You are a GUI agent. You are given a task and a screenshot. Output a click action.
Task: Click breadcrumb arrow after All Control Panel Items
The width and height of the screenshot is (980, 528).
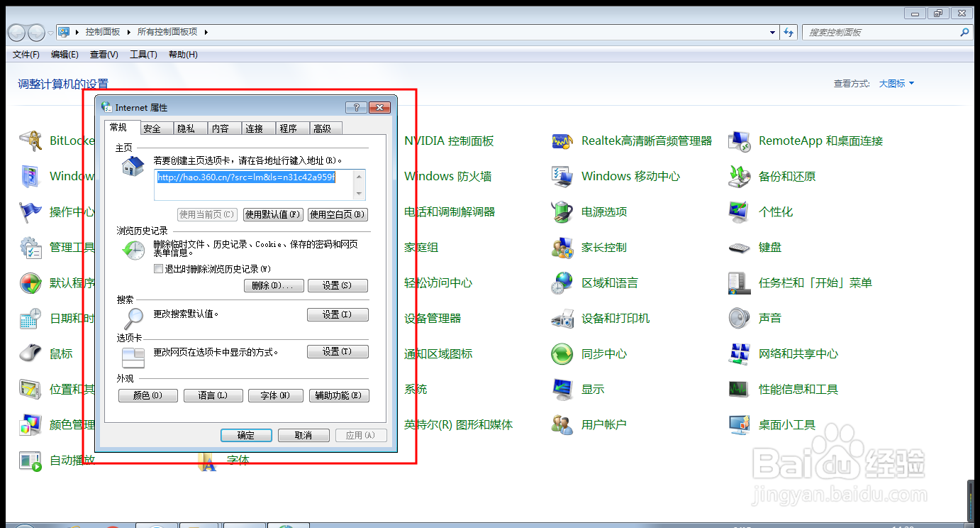click(x=205, y=32)
